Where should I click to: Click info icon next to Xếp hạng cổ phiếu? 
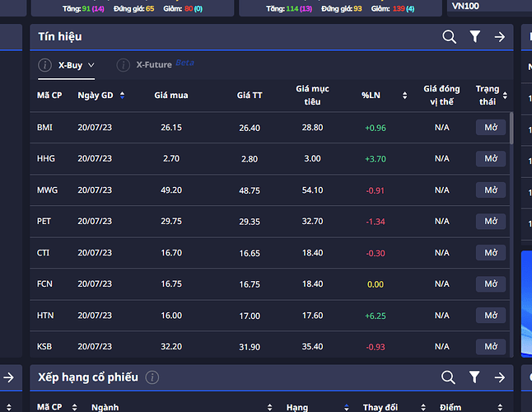[x=152, y=377]
